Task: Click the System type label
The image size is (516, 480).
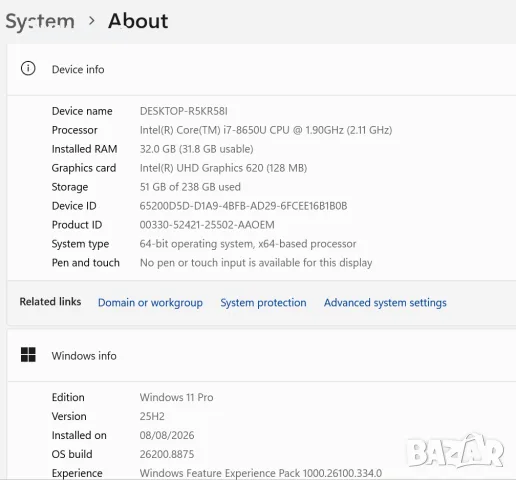Action: (x=80, y=244)
